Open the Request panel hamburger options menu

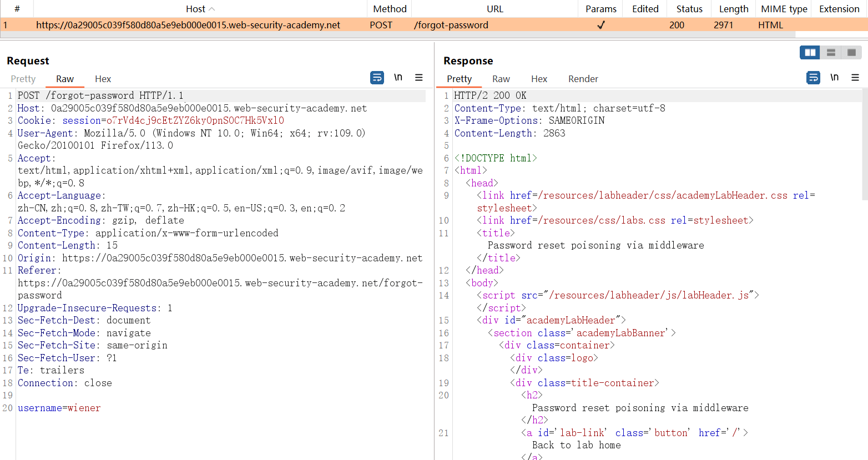coord(419,78)
